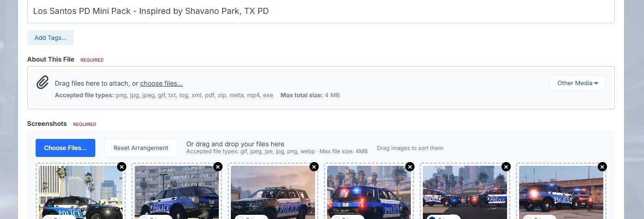Click the paperclip attachment icon
Image resolution: width=644 pixels, height=219 pixels.
point(43,83)
